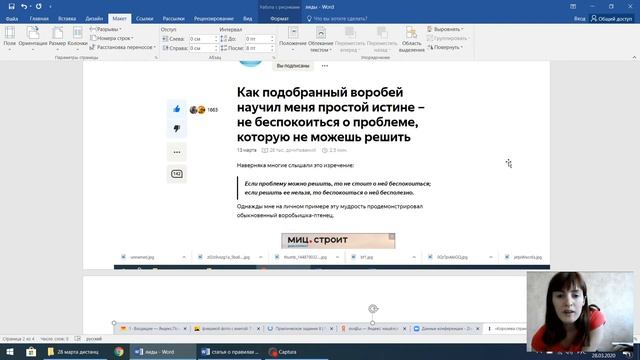
Task: Adjust the До spacing spinner arrows
Action: 272,39
